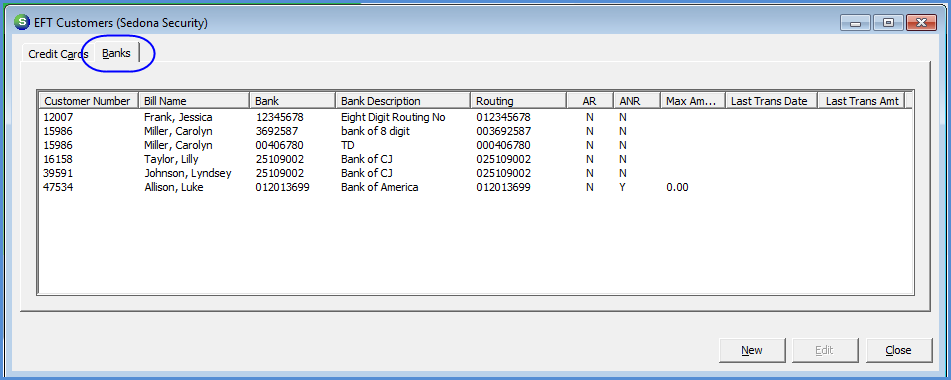Sort by Customer Number column header
Viewport: 951px width, 380px height.
tap(89, 101)
